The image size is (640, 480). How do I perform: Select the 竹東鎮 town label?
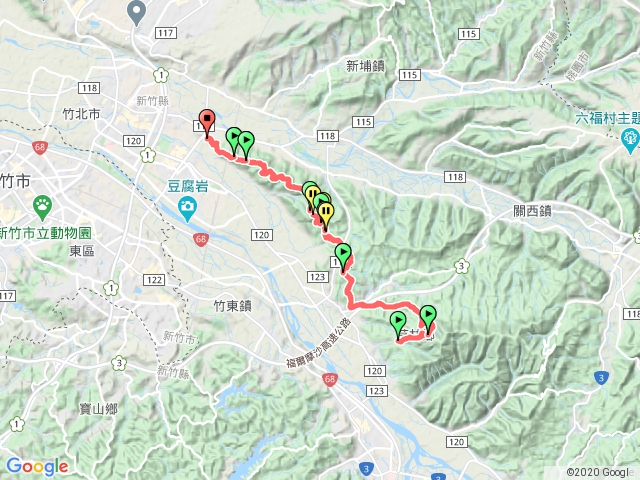[233, 306]
